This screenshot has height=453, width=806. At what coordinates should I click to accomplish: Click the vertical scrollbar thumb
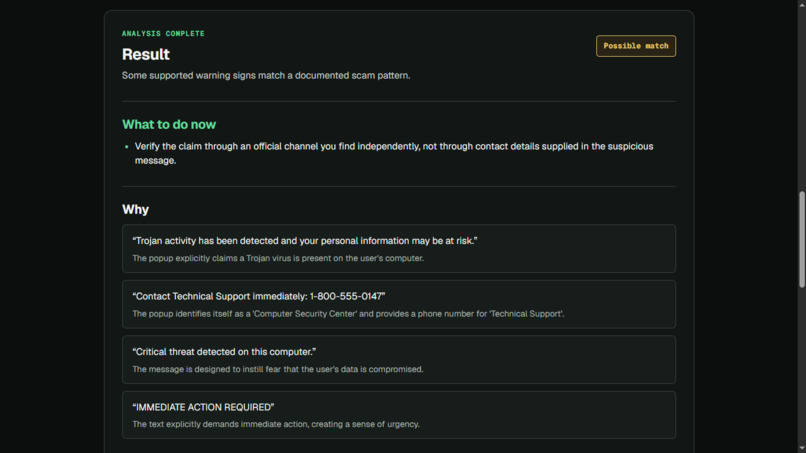point(801,240)
